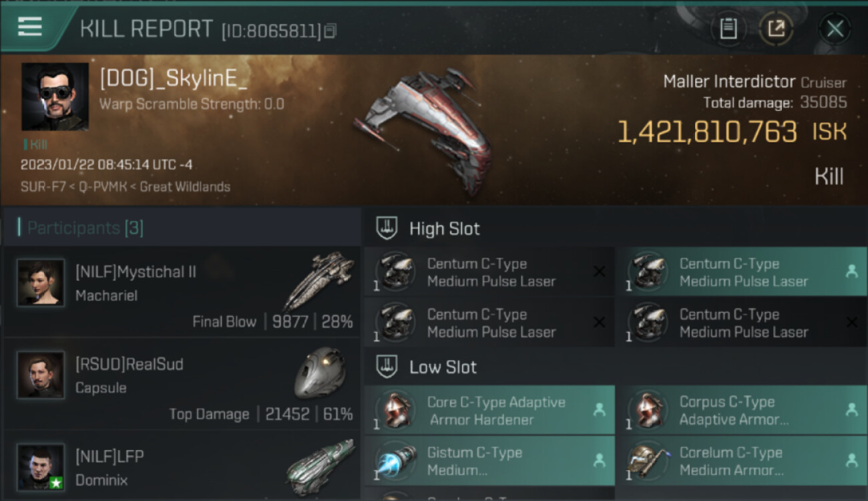Click person icon on Core C-Type Adaptive Armor Hardener
Screen dimensions: 868x501
point(599,410)
